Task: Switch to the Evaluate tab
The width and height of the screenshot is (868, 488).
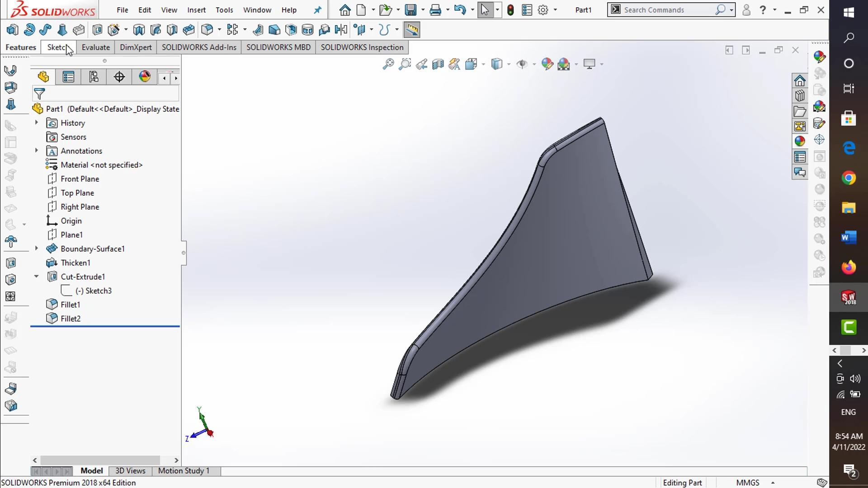Action: coord(95,47)
